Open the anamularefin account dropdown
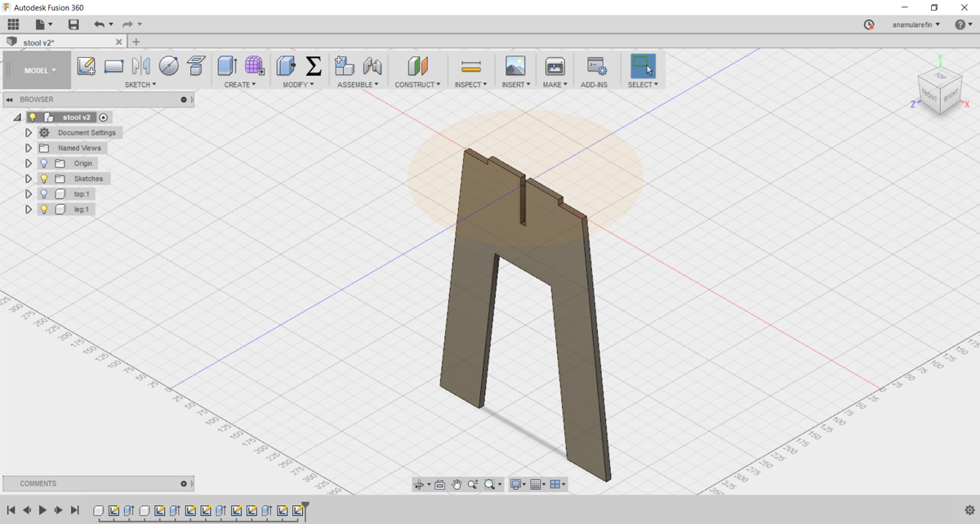Viewport: 980px width, 524px height. pos(916,24)
